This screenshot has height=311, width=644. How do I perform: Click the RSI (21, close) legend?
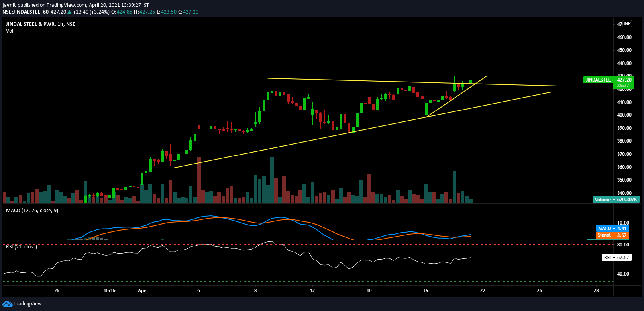click(x=22, y=247)
